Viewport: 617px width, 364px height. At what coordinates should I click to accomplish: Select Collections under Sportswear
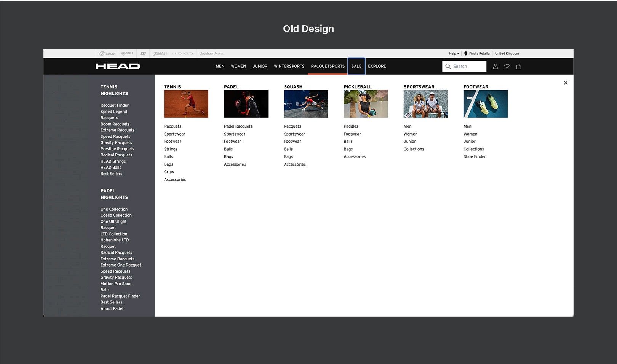pyautogui.click(x=414, y=149)
